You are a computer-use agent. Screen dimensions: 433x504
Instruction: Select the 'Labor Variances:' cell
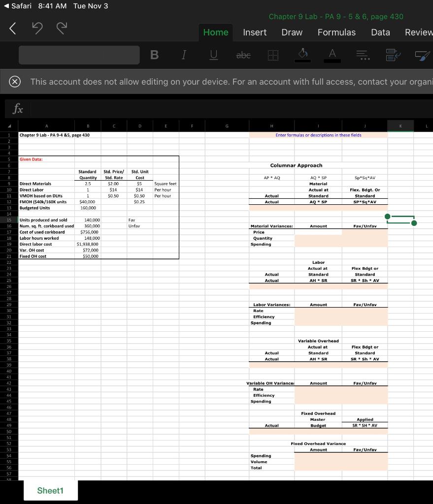point(271,305)
